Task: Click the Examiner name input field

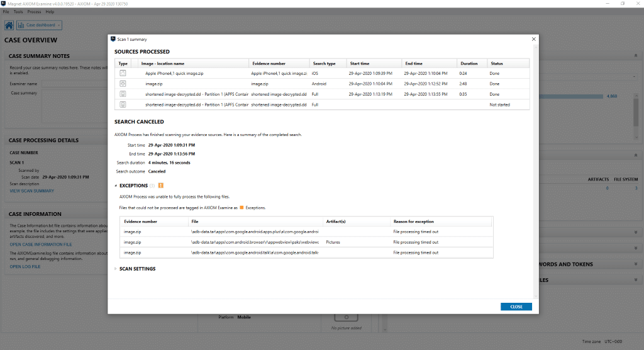Action: (74, 84)
